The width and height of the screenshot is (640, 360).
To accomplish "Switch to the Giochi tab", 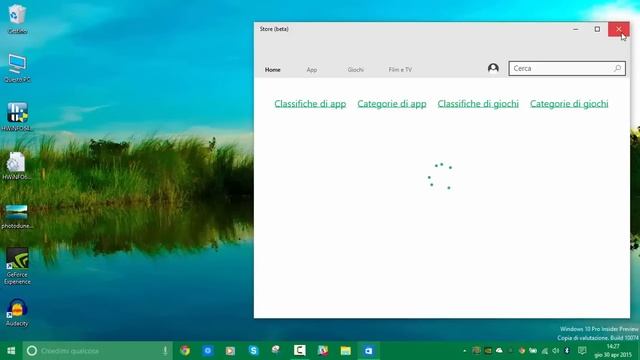I will click(x=356, y=70).
